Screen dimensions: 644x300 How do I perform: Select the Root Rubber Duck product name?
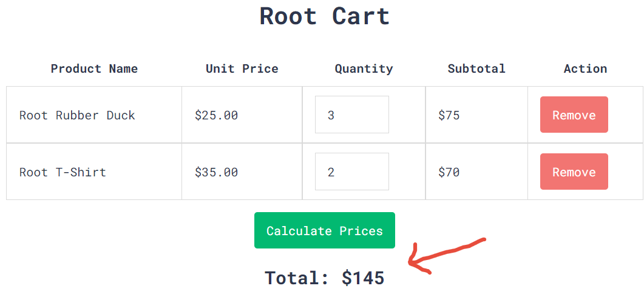77,115
